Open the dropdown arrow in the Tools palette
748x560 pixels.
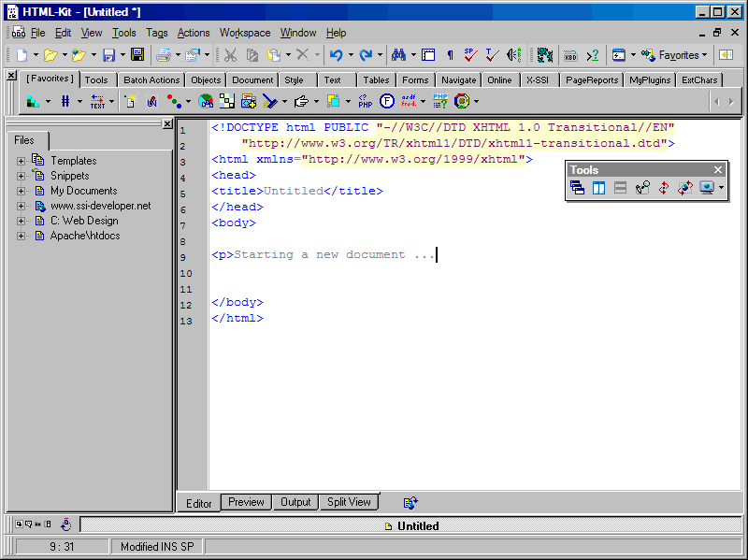click(x=721, y=188)
